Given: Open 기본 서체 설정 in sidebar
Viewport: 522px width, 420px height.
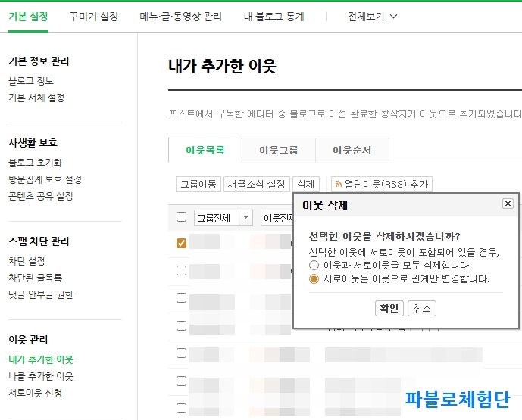Looking at the screenshot, I should pos(36,98).
